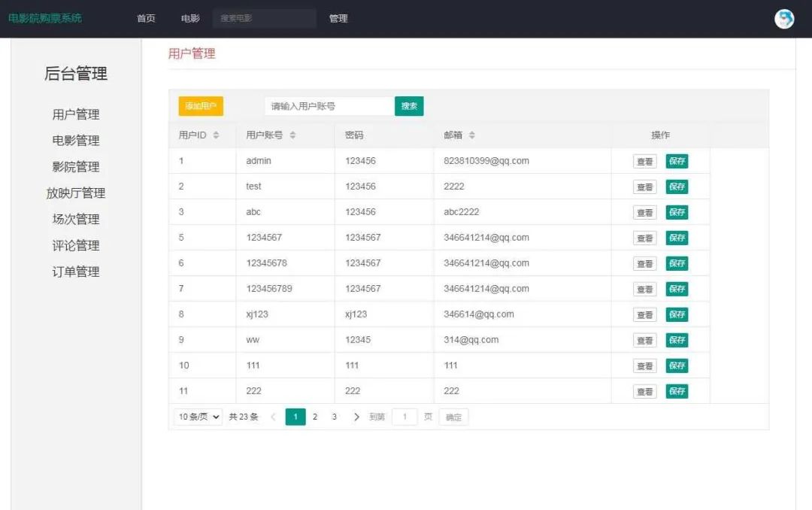Jump to page 2 in the pagination
Screen dimensions: 812x510
click(315, 416)
